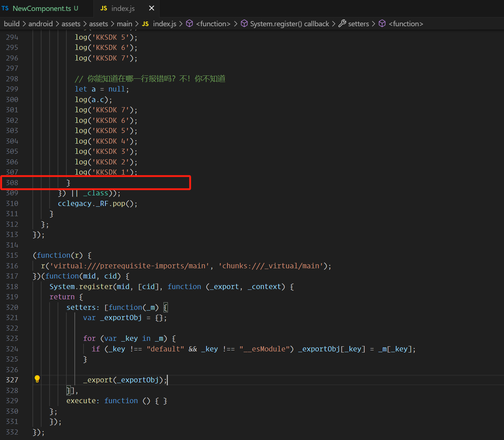This screenshot has width=504, height=440.
Task: Select the index.js editor tab
Action: coord(123,8)
